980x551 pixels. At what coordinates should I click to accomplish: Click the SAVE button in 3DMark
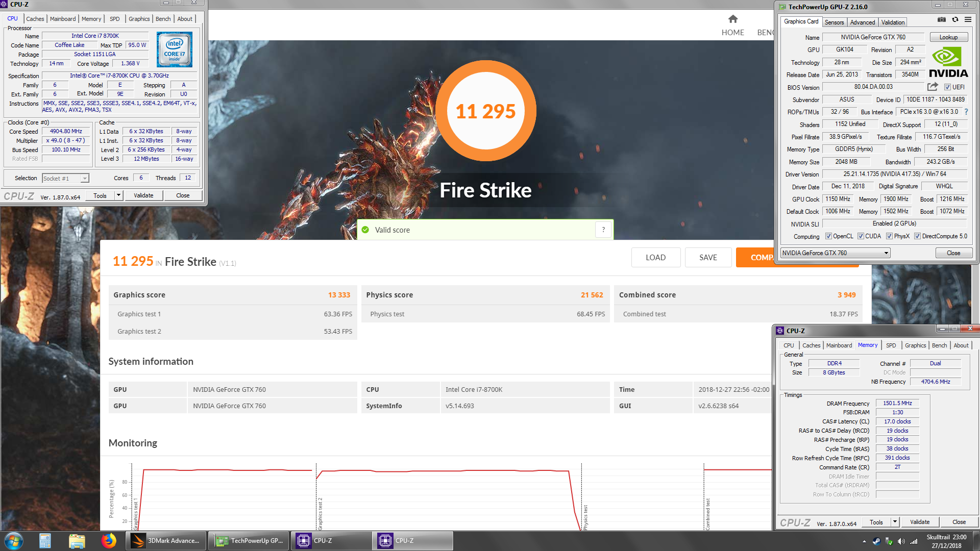708,258
